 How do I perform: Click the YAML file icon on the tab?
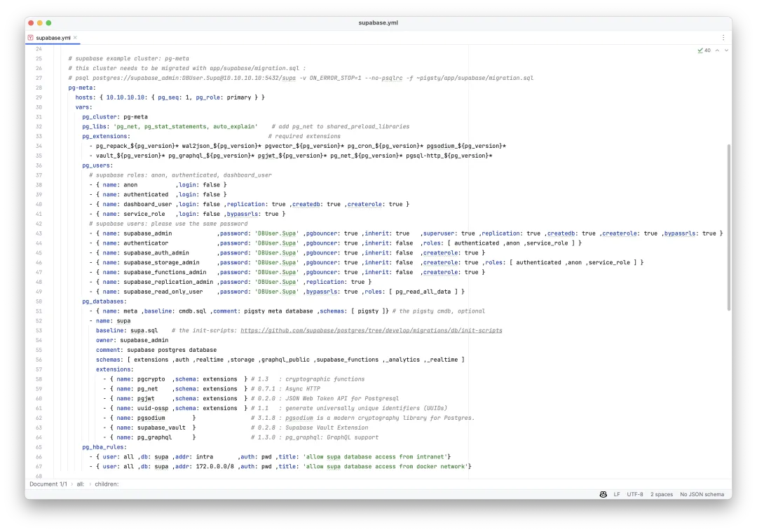coord(30,38)
